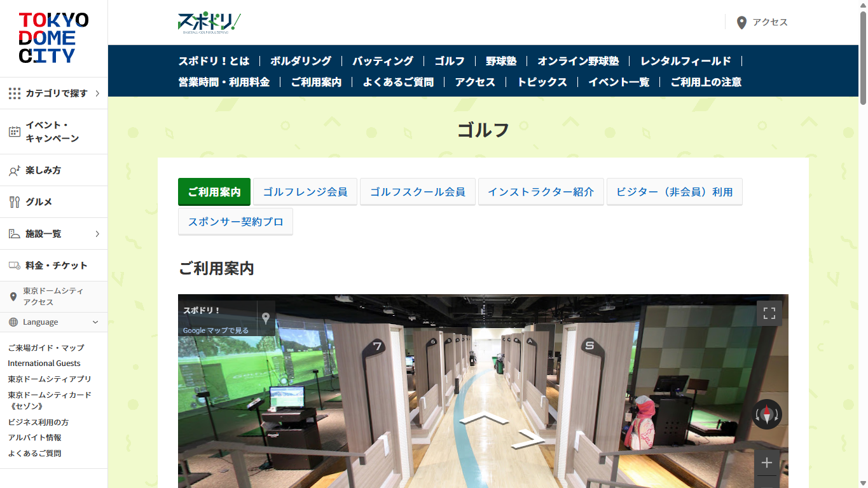This screenshot has height=488, width=868.
Task: Toggle fullscreen on the Street View panorama
Action: (769, 313)
